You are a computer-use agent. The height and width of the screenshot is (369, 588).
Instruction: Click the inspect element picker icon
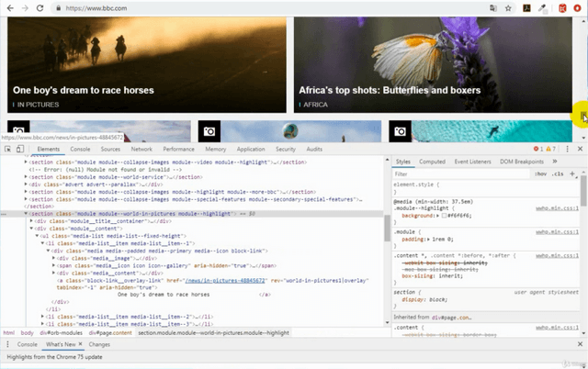[x=7, y=149]
